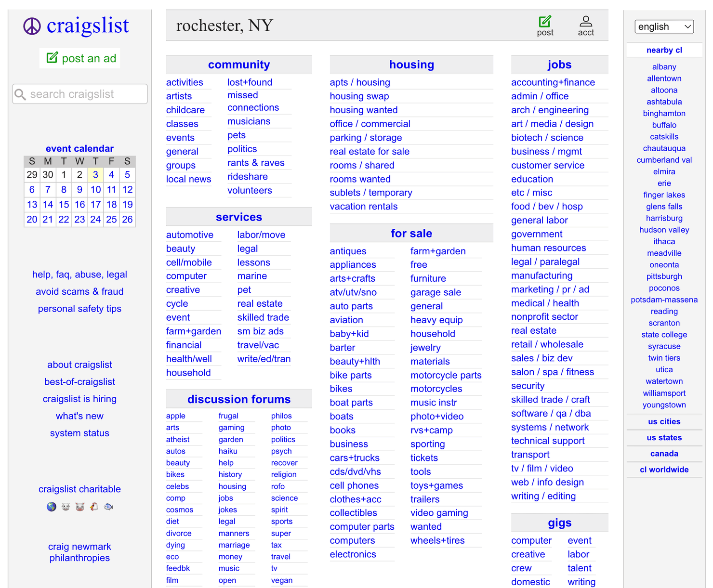
Task: Expand the us cities list
Action: [664, 421]
